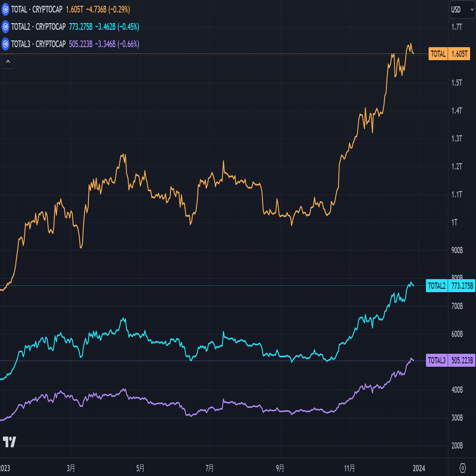Click the 11月 label on the time axis
Screen dimensions: 476x476
[349, 467]
